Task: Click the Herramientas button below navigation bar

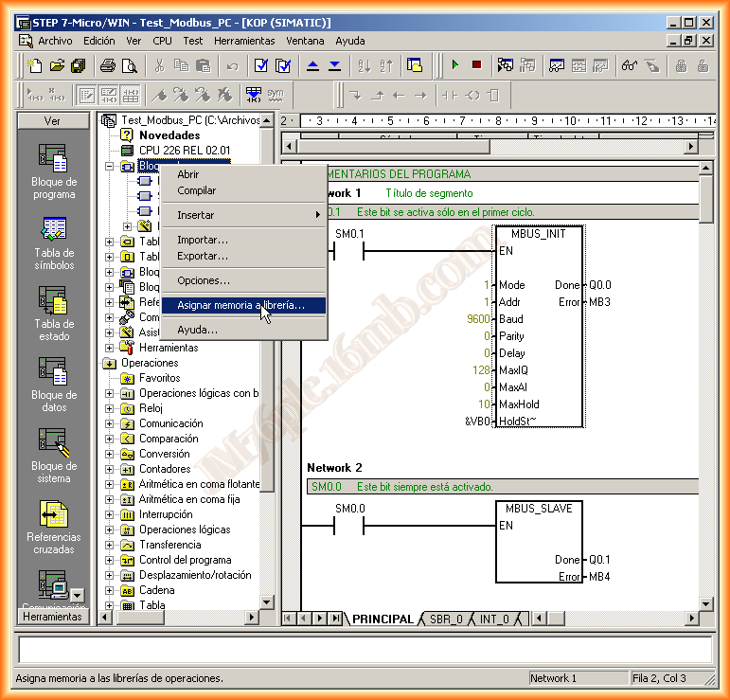Action: tap(53, 617)
